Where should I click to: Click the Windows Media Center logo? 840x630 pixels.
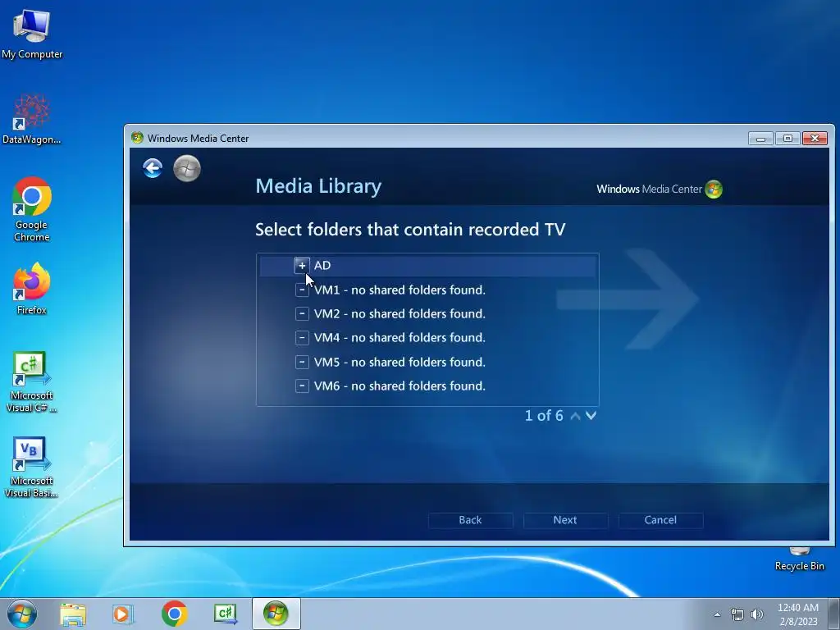(660, 189)
